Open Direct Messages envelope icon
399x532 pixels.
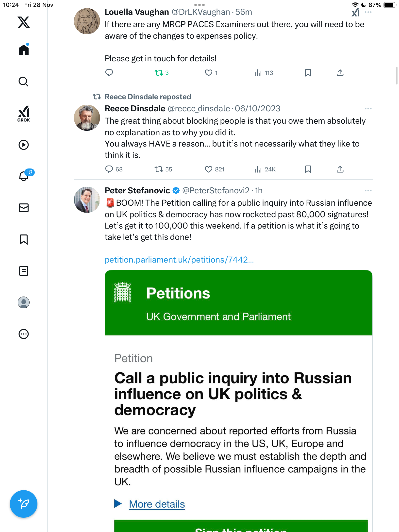[x=24, y=208]
